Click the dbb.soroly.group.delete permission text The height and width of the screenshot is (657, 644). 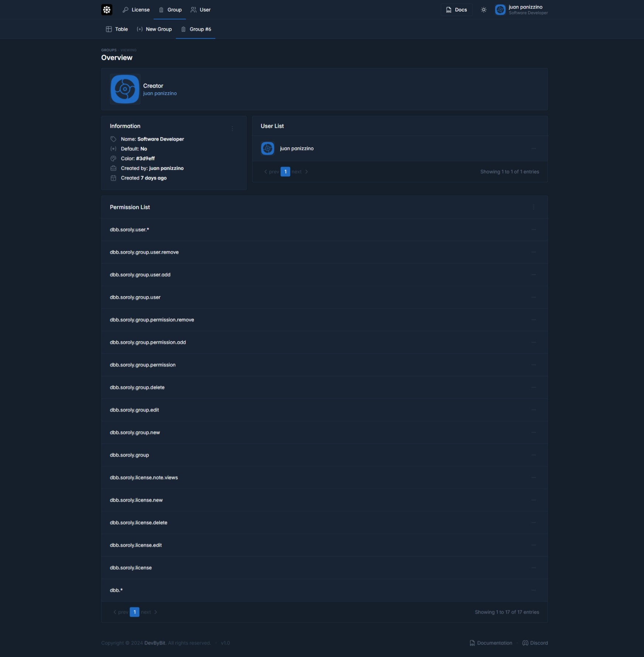(x=137, y=387)
